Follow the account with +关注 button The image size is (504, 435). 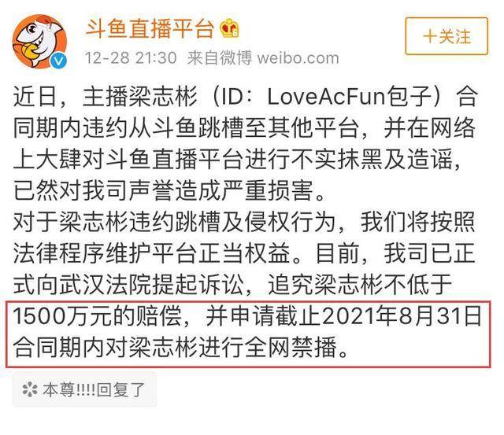point(447,36)
